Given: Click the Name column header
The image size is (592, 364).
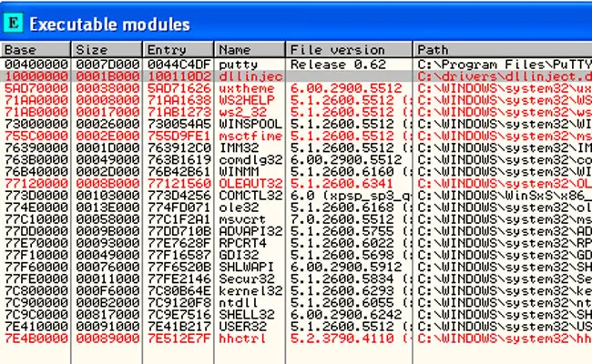Looking at the screenshot, I should [250, 49].
